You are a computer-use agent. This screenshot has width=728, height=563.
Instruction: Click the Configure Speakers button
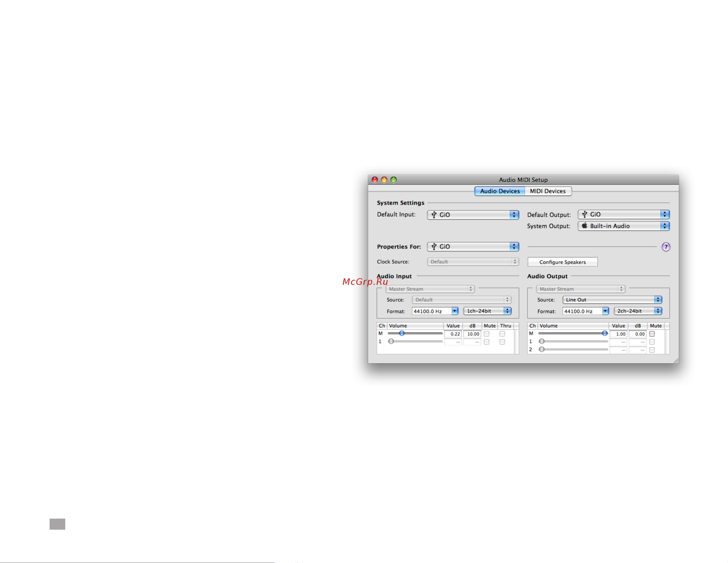(x=563, y=262)
